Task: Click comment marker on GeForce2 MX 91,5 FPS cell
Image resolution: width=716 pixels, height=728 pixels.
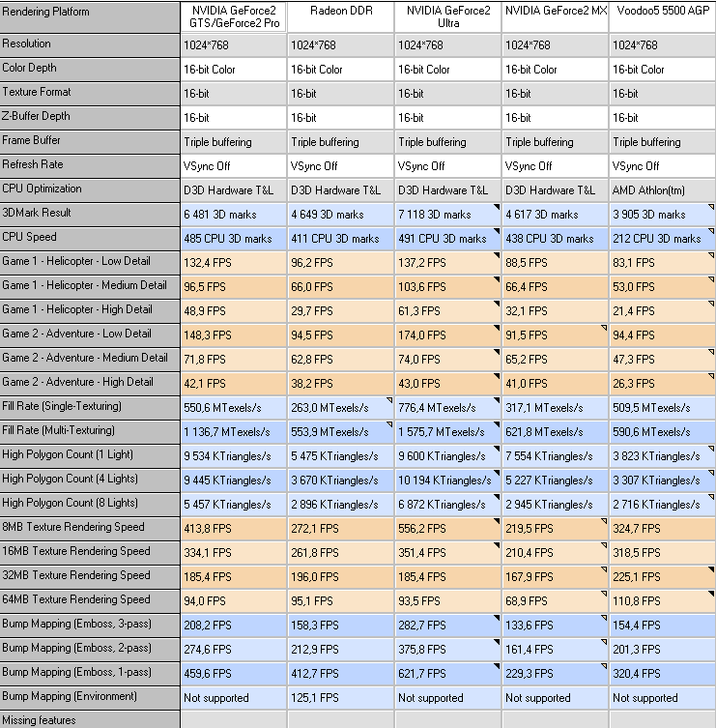Action: 604,328
